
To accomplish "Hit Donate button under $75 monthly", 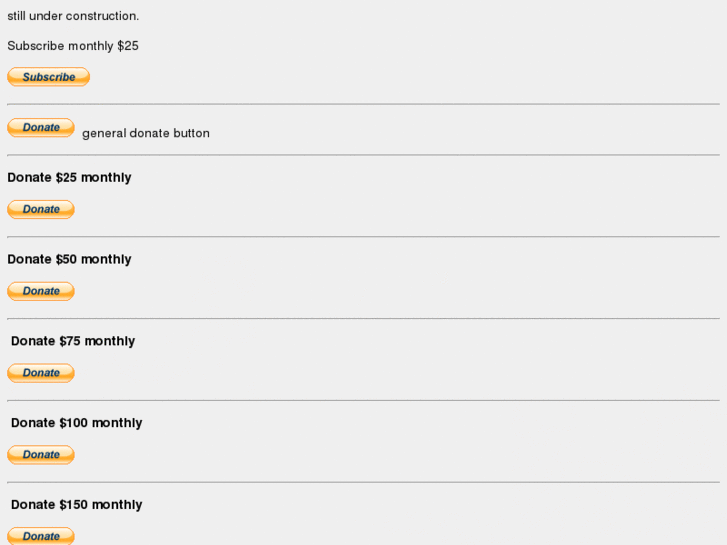I will point(41,373).
